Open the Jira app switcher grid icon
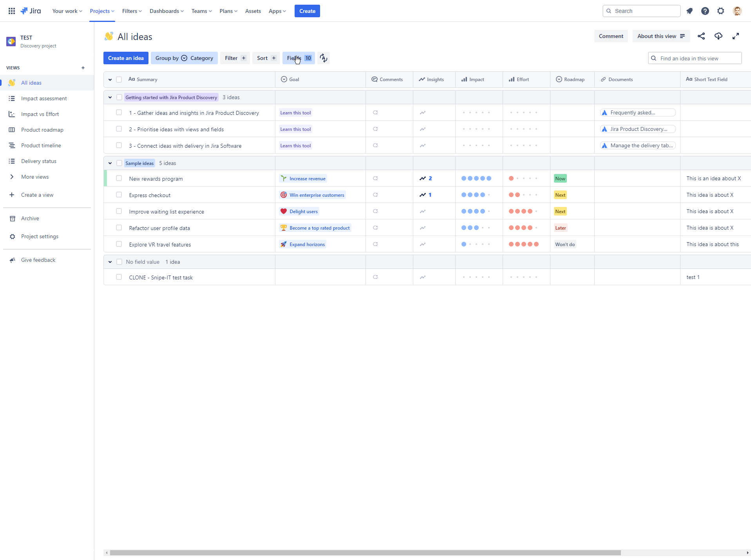 coord(11,11)
